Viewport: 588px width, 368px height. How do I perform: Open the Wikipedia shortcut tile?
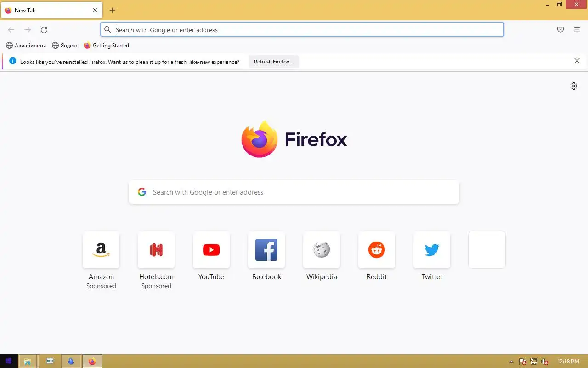click(322, 250)
